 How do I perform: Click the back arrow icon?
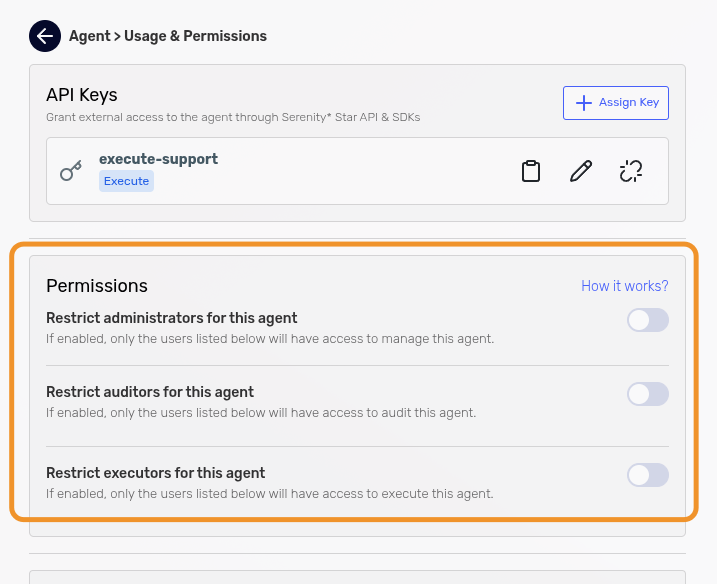point(45,36)
